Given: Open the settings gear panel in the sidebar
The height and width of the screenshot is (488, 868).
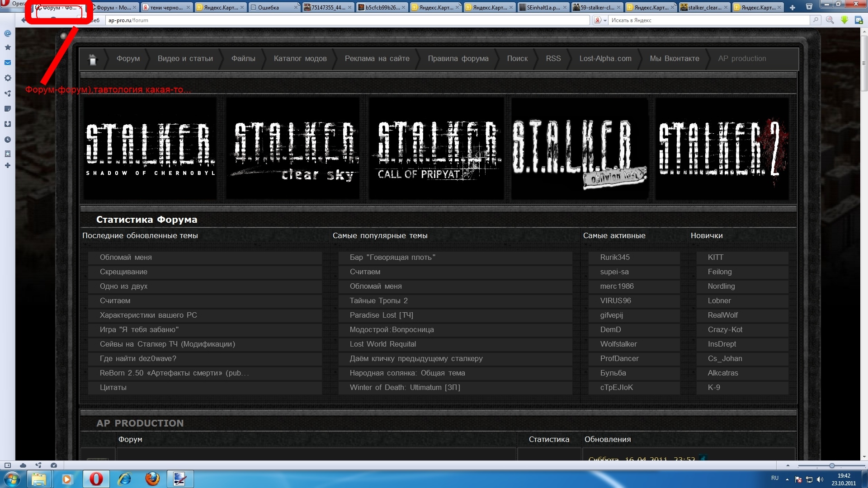Looking at the screenshot, I should (8, 78).
